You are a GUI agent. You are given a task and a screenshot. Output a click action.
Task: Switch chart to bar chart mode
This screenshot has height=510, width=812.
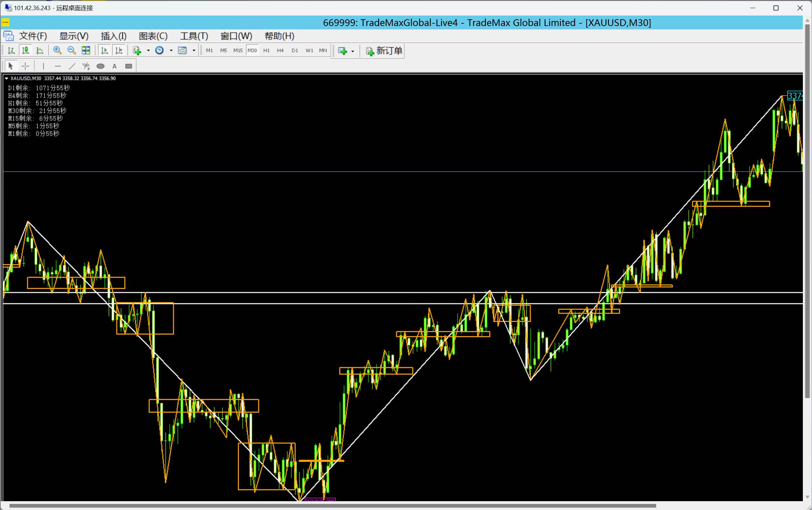coord(11,51)
